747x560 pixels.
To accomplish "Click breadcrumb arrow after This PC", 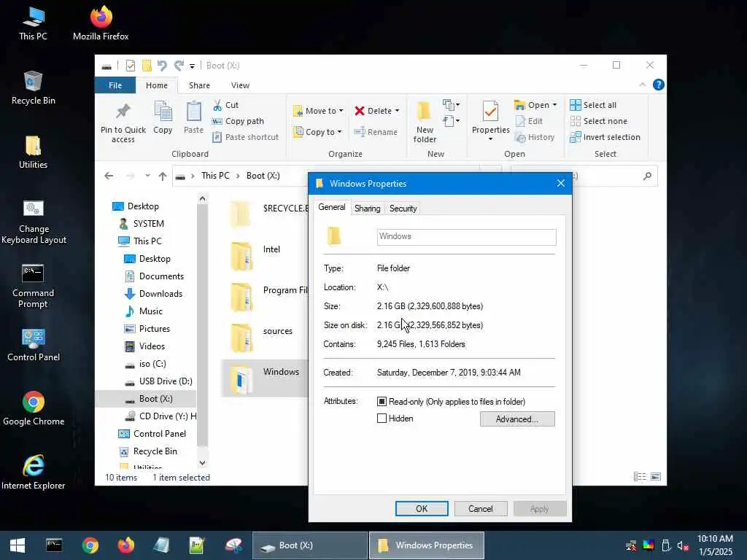I will [238, 176].
